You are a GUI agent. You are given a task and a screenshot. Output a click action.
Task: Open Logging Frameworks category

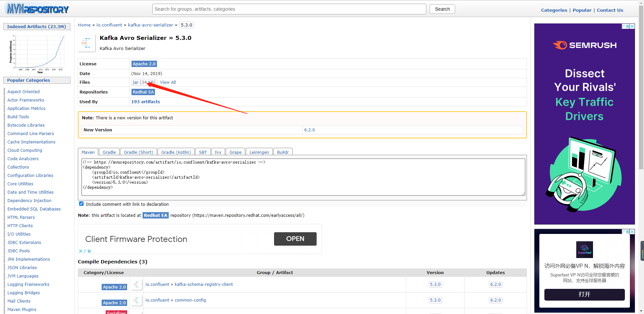click(29, 284)
